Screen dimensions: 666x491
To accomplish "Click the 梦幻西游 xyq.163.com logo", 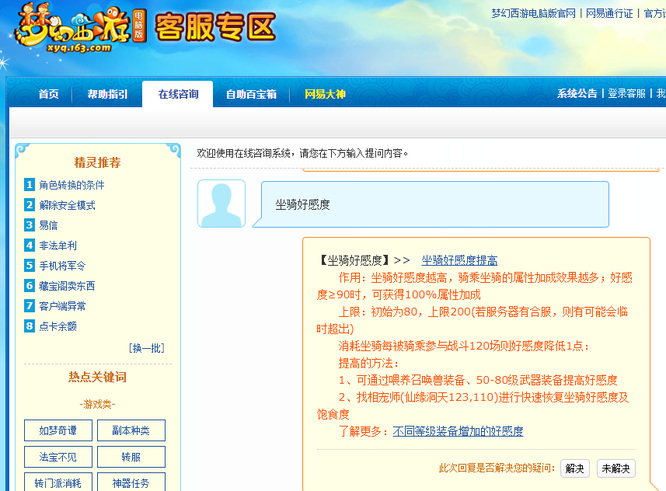I will pos(80,29).
